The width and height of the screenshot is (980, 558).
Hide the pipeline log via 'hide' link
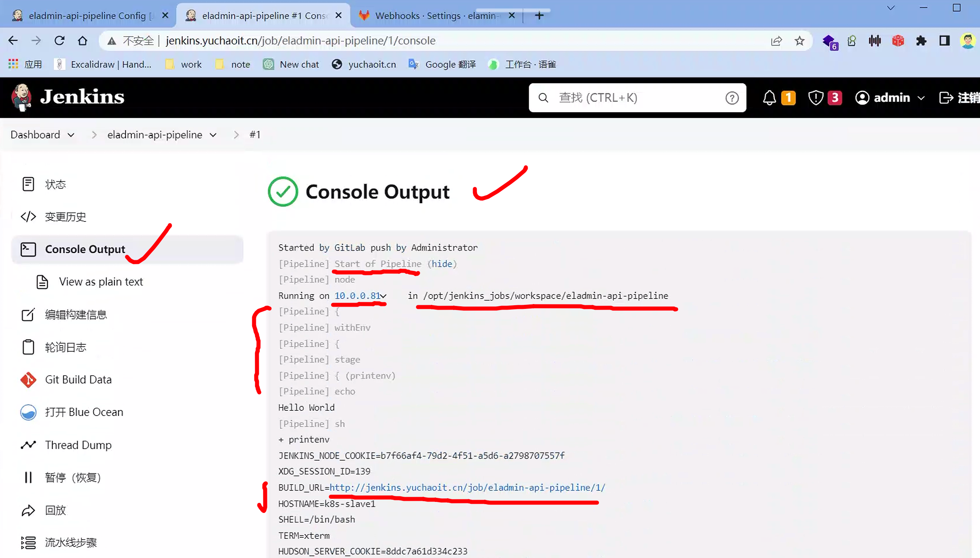(442, 263)
